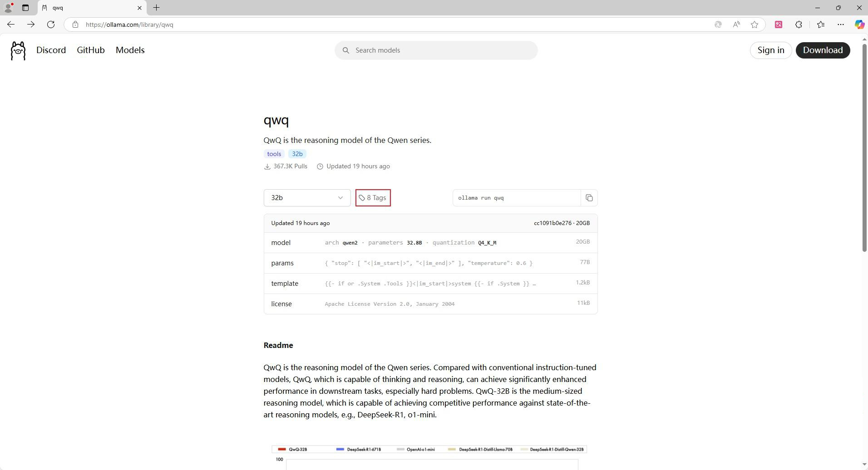Add page to favorites star icon
Screen dimensions: 868x470
click(755, 24)
